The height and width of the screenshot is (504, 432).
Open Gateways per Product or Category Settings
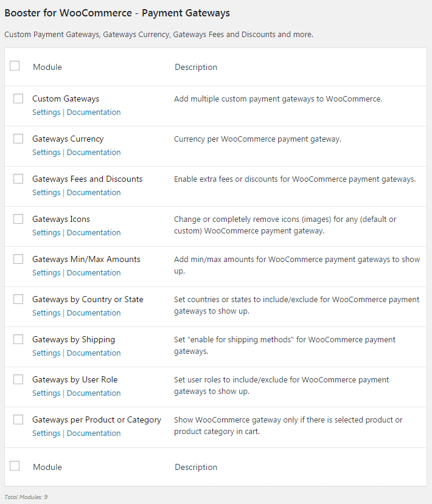pyautogui.click(x=46, y=433)
